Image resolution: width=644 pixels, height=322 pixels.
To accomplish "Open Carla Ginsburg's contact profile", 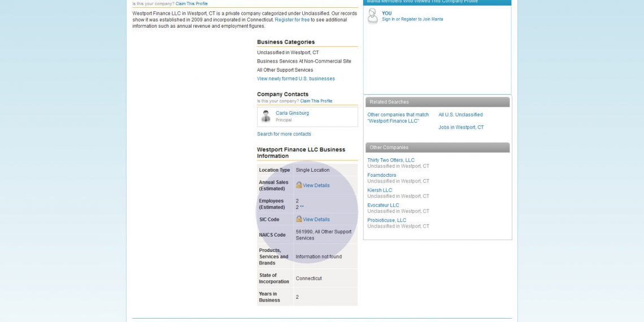I will [x=292, y=113].
